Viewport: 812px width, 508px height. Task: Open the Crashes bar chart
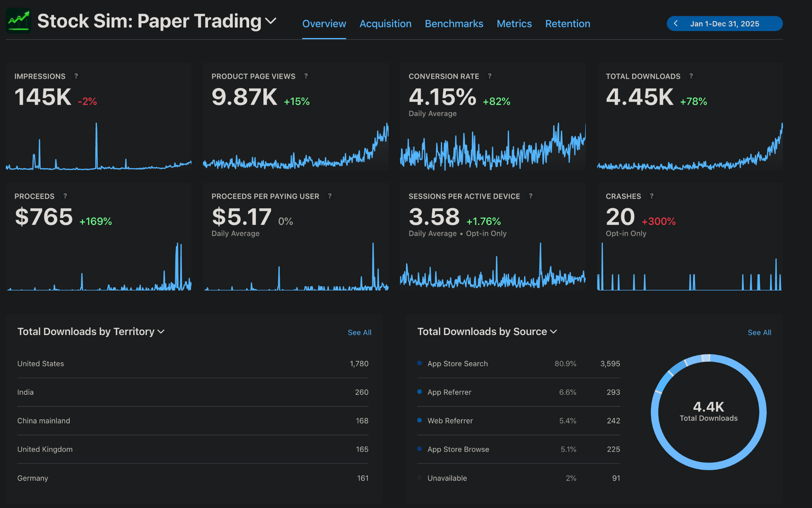[x=690, y=266]
